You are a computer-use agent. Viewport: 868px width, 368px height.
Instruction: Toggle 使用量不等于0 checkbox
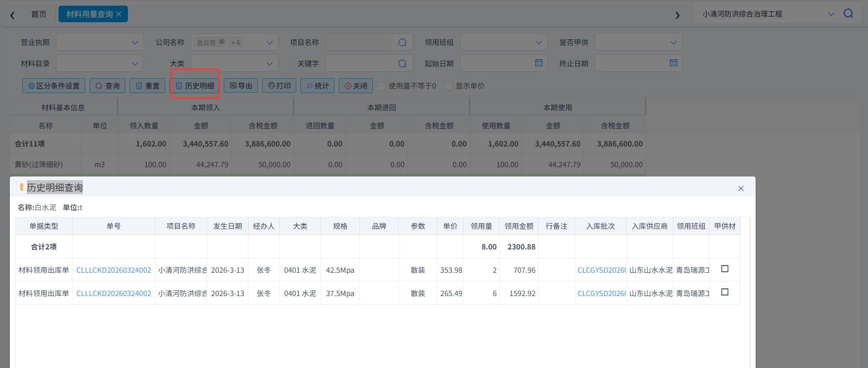(x=382, y=86)
